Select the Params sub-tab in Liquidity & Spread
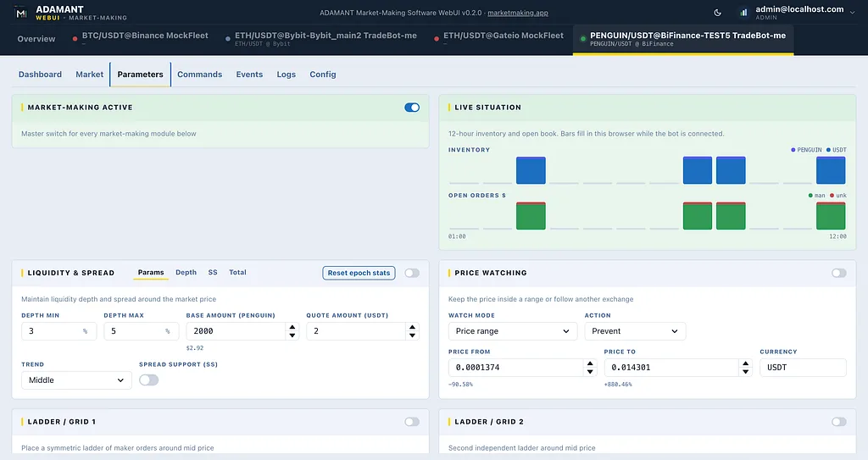 point(151,272)
